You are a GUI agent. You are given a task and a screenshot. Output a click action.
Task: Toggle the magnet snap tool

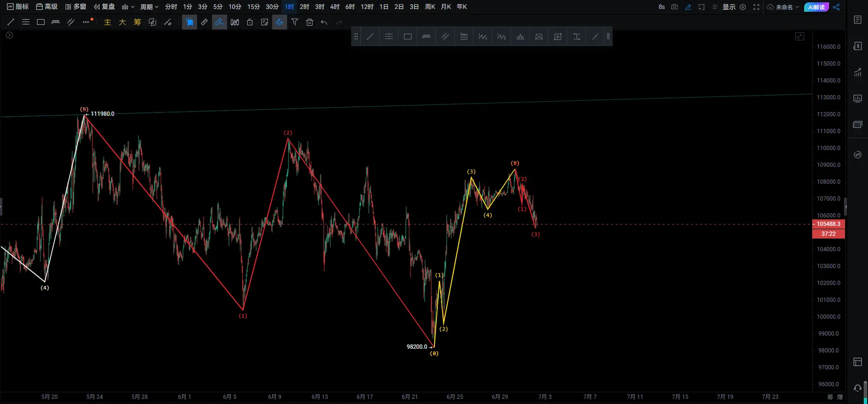(x=280, y=22)
